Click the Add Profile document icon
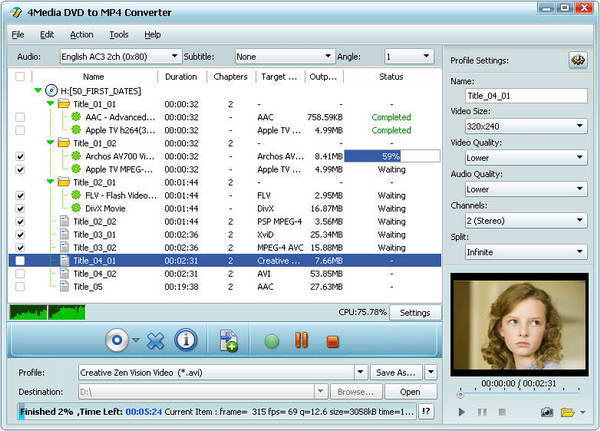 point(228,340)
